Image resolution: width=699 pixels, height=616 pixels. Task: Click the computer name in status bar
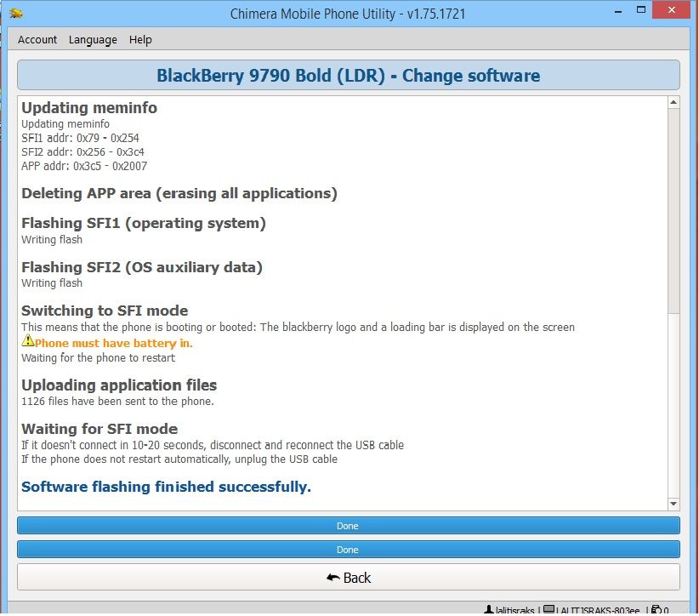(597, 610)
